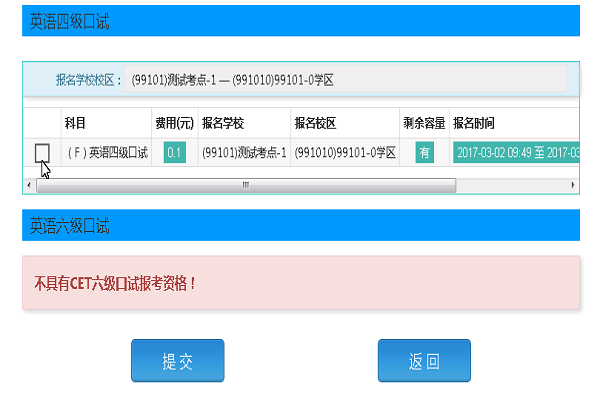Click the scrollbar's right arrow

point(573,186)
